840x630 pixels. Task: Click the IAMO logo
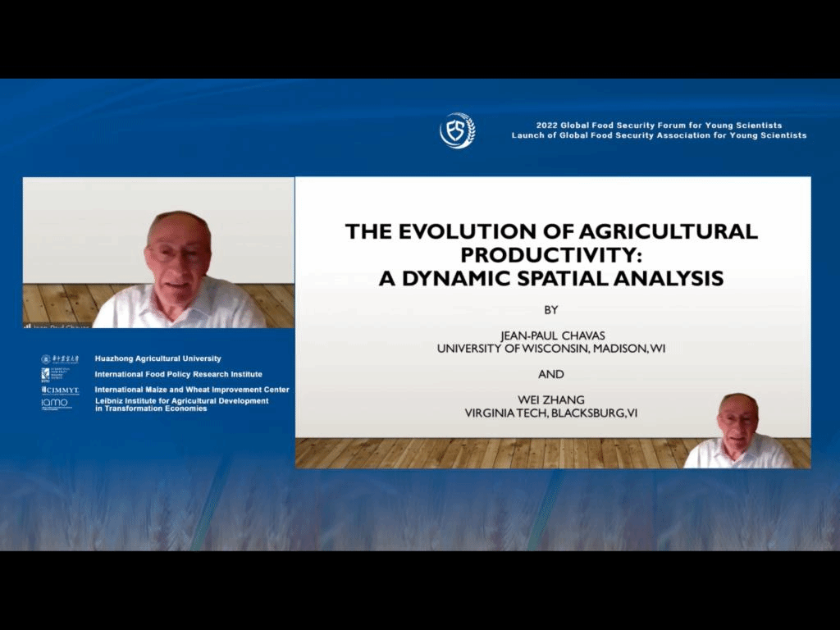(55, 404)
